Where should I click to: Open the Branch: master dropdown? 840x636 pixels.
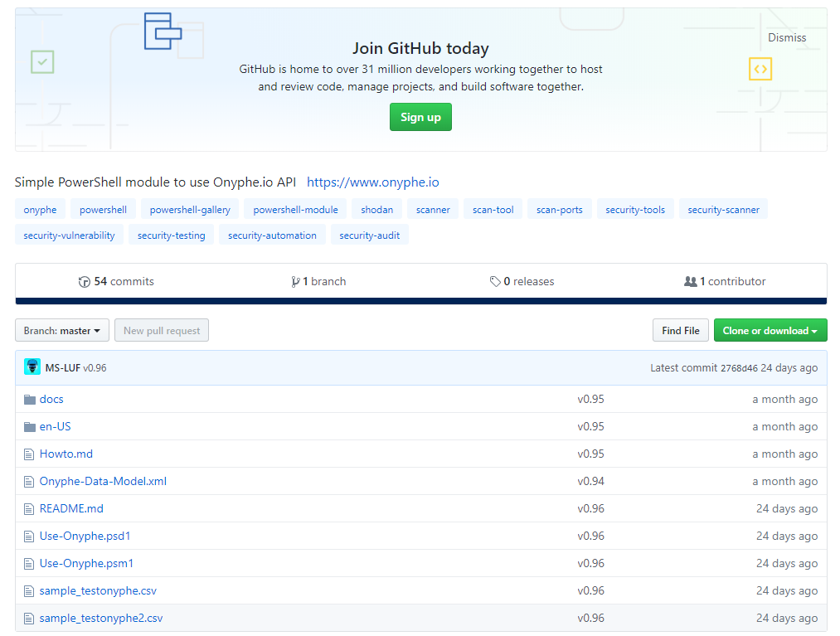click(61, 330)
